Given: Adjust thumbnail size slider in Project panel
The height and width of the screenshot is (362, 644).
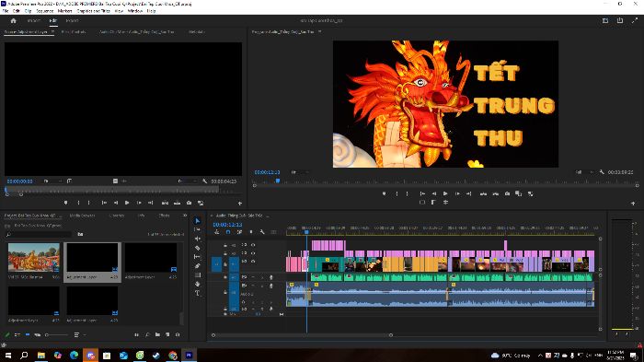Looking at the screenshot, I should point(57,335).
